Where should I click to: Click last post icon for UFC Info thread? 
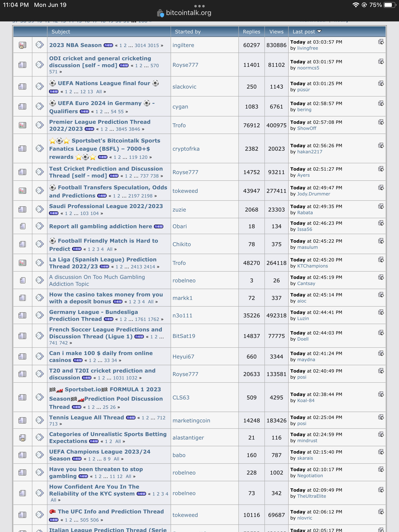(381, 512)
